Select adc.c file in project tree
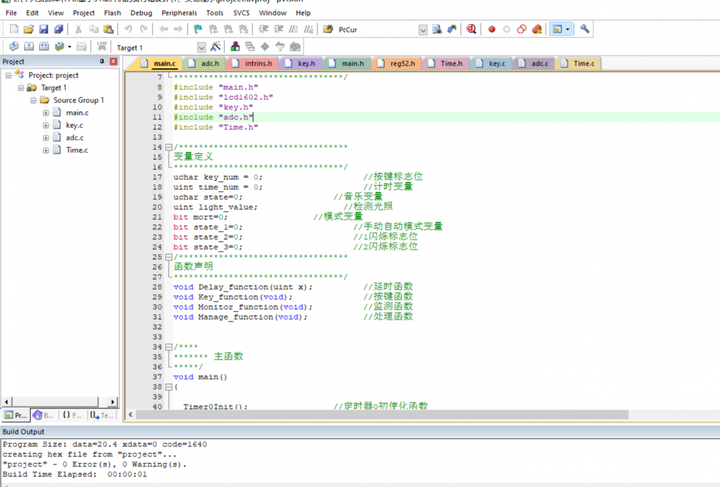The height and width of the screenshot is (487, 720). [74, 138]
